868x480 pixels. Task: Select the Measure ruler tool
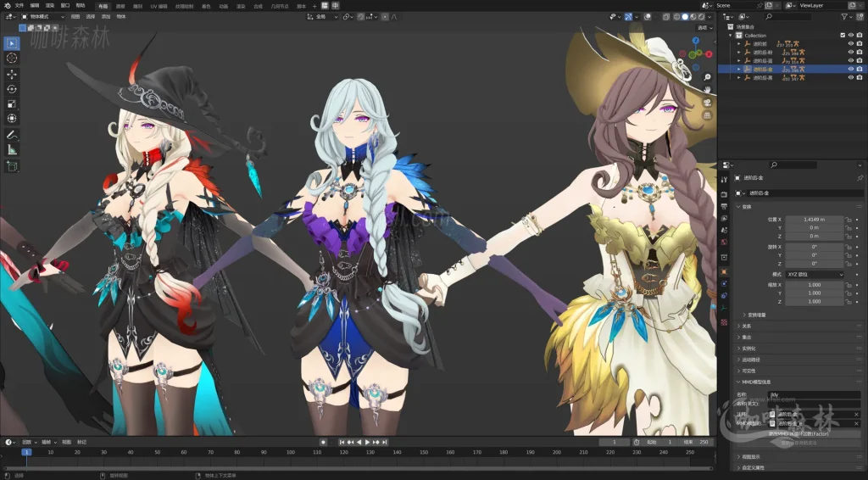pos(12,149)
